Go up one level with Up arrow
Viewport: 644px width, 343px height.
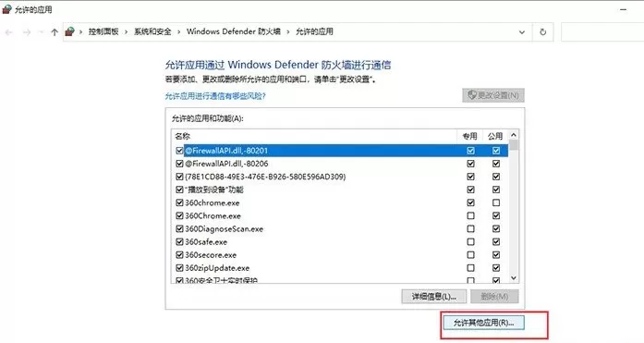(55, 32)
